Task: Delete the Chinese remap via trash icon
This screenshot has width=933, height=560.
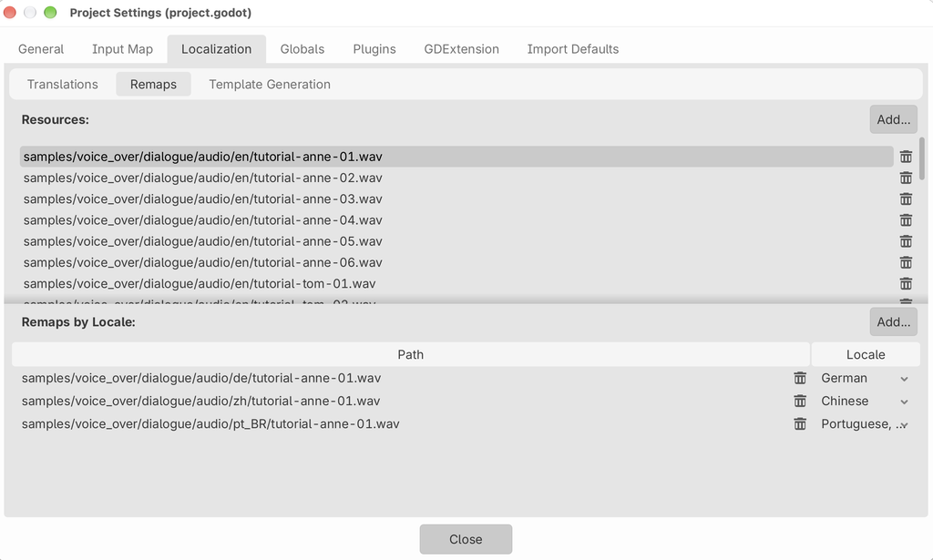Action: pos(800,402)
